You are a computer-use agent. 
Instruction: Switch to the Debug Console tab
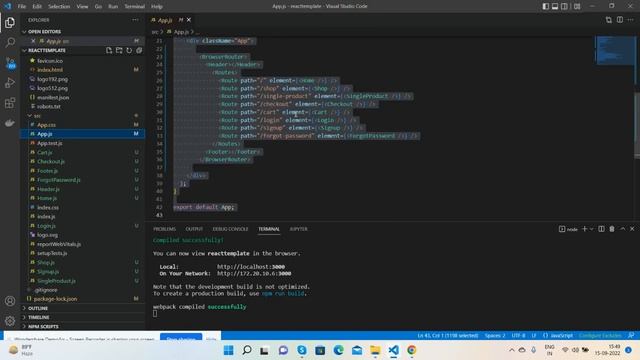[x=230, y=229]
